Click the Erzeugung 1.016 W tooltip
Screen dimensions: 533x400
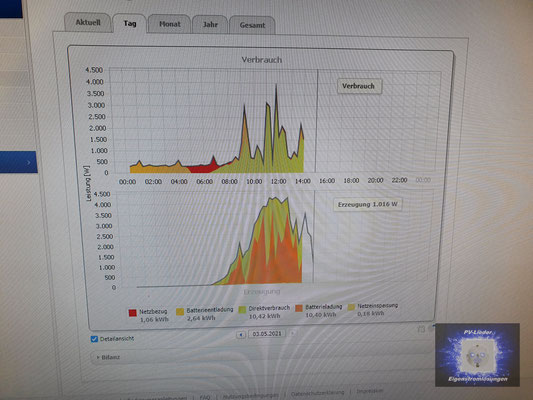click(x=367, y=205)
